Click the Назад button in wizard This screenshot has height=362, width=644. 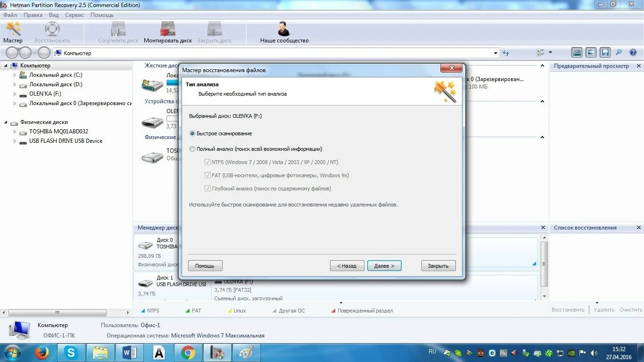click(x=347, y=266)
